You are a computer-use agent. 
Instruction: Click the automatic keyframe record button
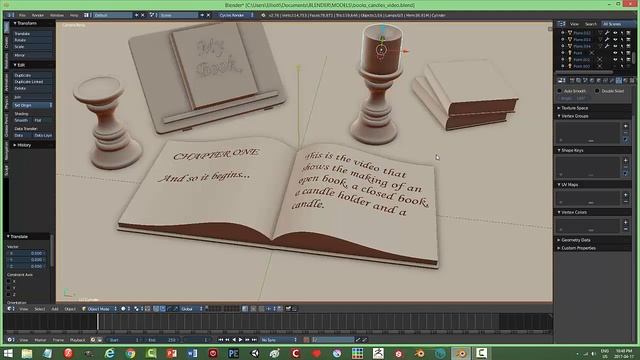click(306, 340)
